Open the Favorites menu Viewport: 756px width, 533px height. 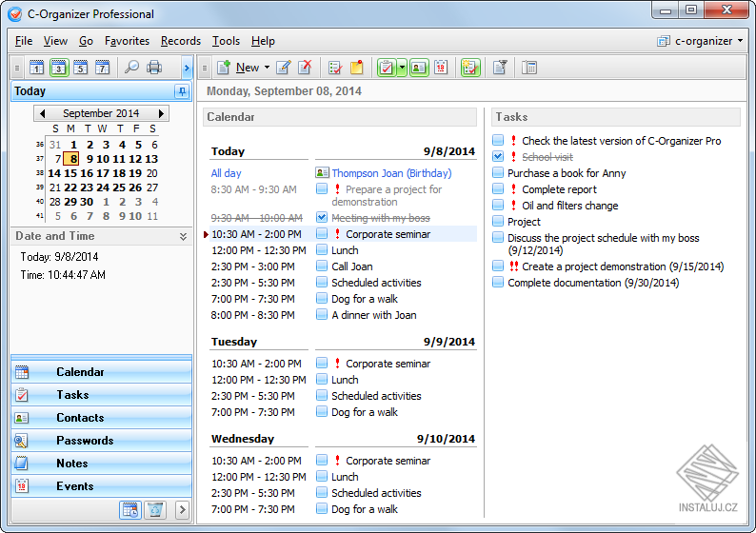pyautogui.click(x=127, y=41)
